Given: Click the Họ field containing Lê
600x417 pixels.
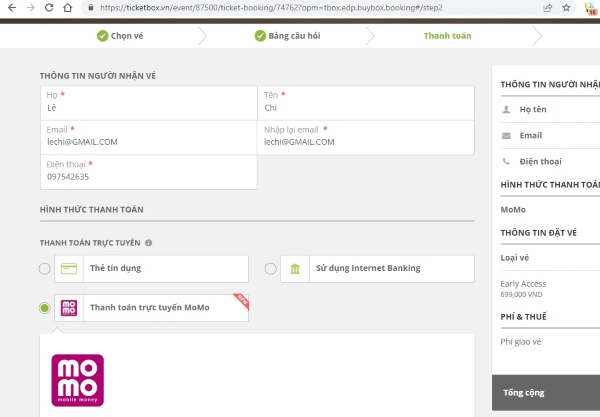Looking at the screenshot, I should [148, 106].
